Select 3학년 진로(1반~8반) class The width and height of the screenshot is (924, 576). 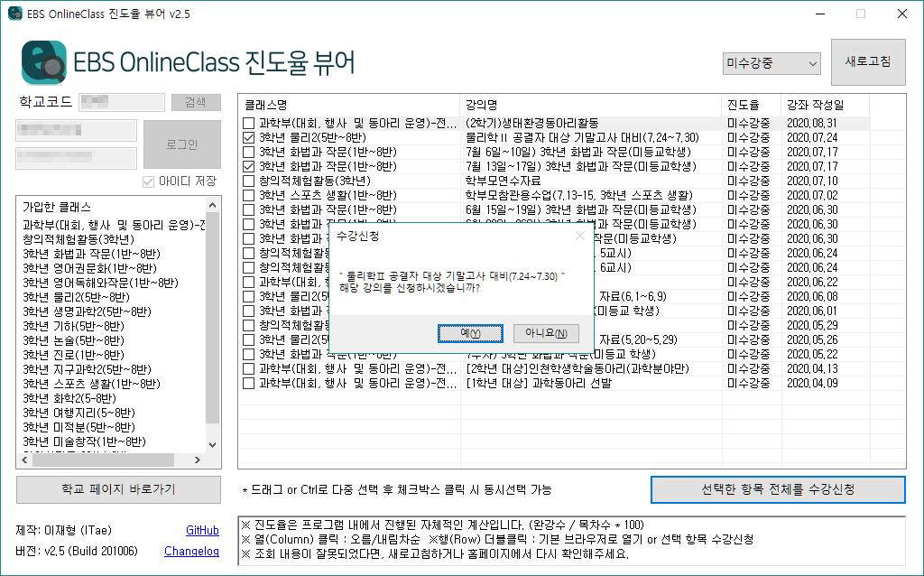tap(73, 355)
